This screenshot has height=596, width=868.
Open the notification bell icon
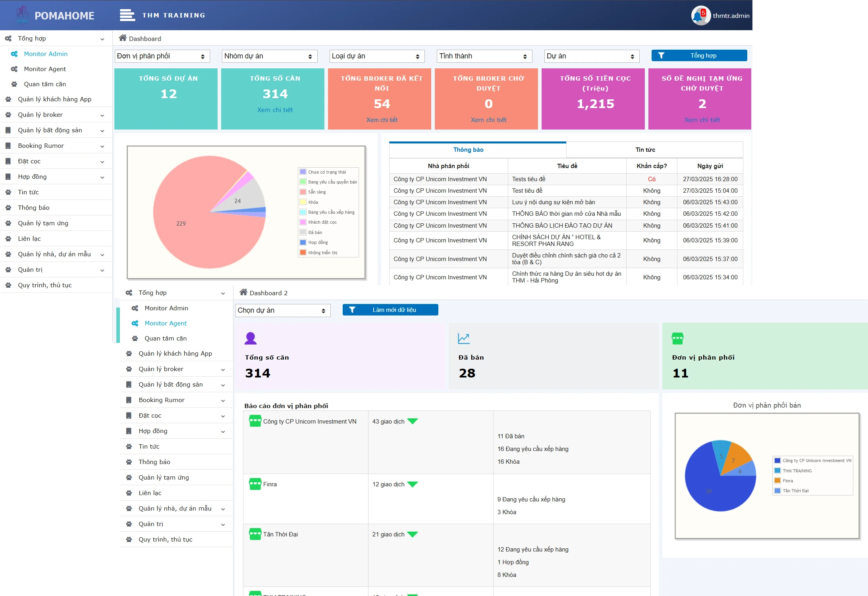[x=698, y=16]
